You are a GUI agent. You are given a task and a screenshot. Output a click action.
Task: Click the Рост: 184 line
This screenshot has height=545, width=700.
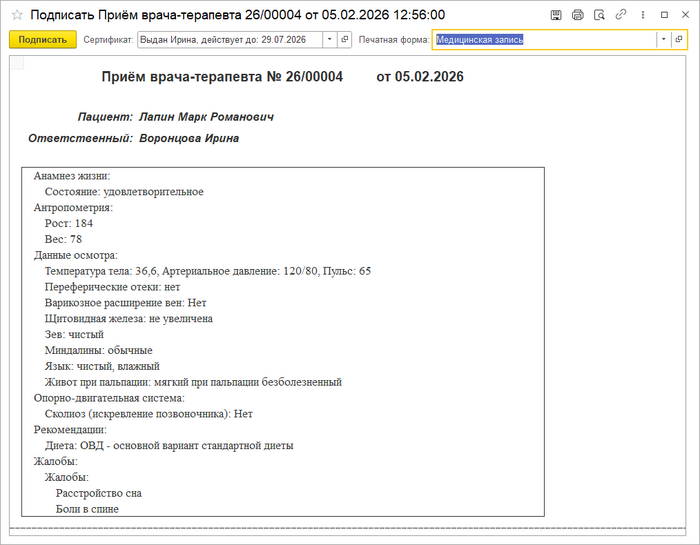(69, 223)
